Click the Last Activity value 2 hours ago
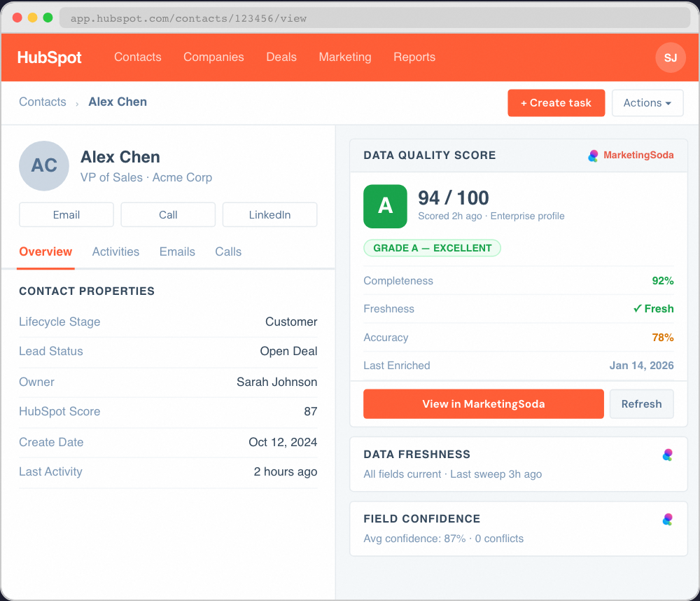The height and width of the screenshot is (601, 700). (286, 472)
